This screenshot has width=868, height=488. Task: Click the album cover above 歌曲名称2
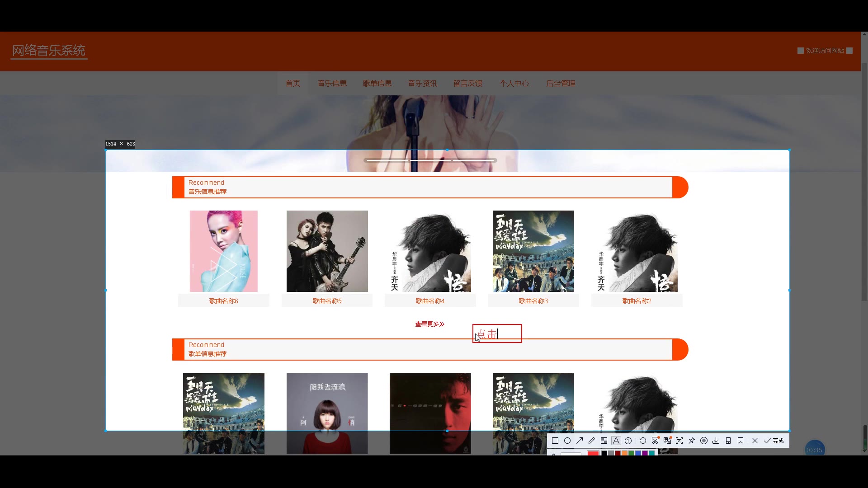637,251
